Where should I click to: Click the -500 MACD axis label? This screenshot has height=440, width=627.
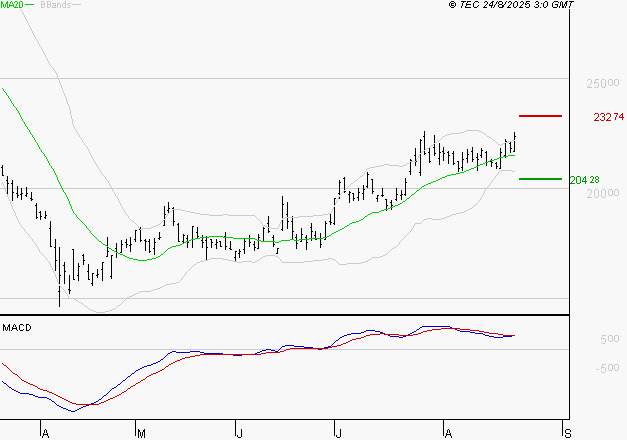point(582,368)
